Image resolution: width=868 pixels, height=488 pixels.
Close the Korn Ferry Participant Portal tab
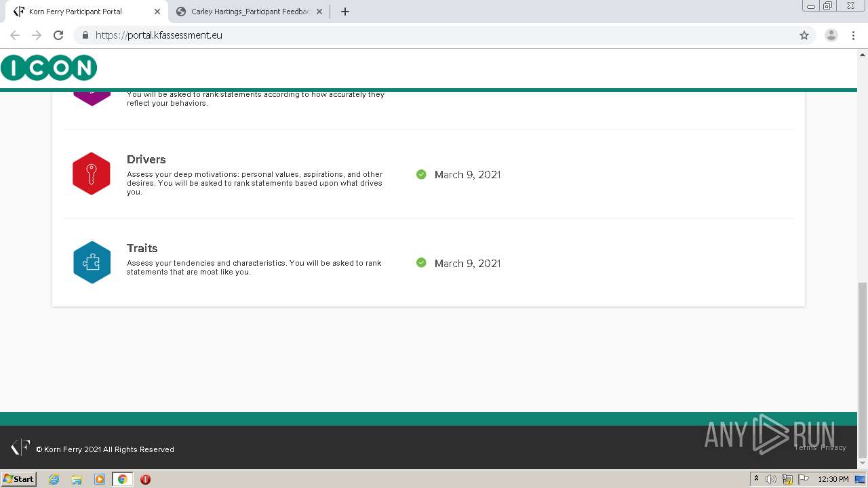point(157,12)
